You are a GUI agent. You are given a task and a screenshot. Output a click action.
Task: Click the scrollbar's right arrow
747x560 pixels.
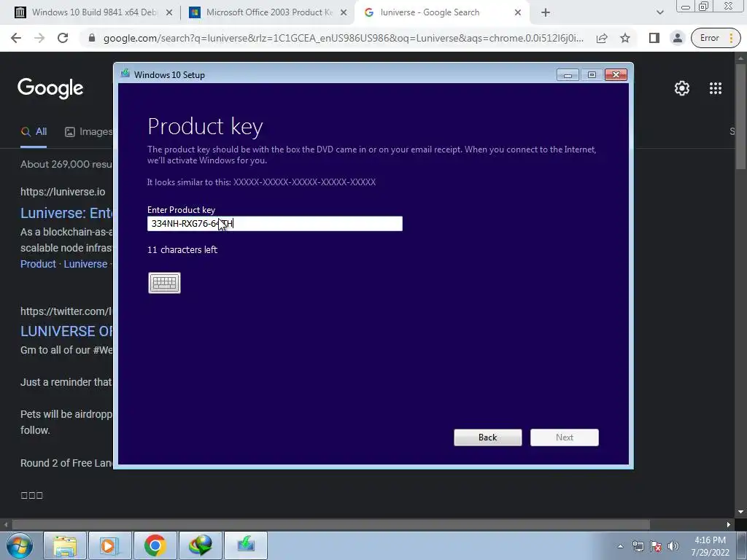(x=729, y=524)
